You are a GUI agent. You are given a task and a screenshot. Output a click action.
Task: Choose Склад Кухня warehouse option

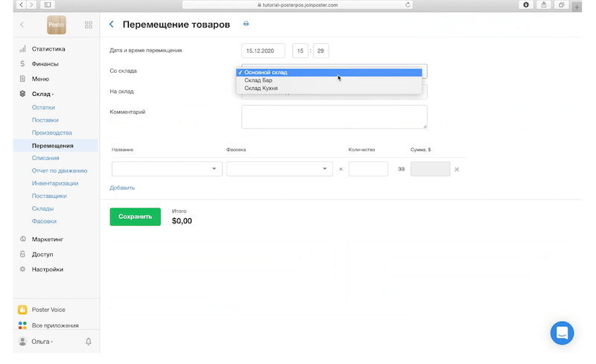261,89
